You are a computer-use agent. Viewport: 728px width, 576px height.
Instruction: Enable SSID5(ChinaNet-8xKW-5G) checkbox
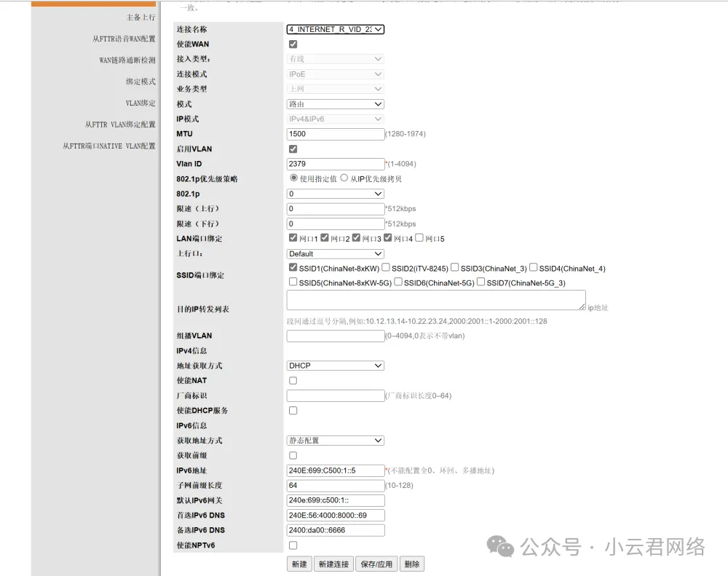pos(293,282)
